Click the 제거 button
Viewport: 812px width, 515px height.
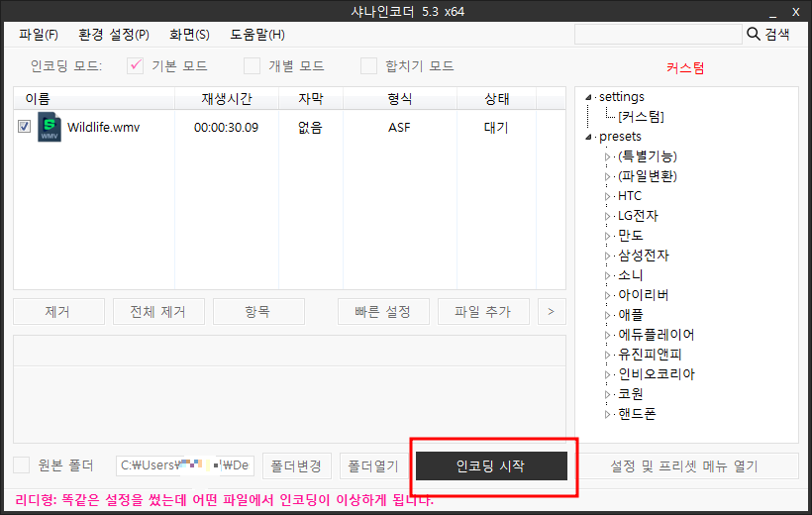tap(58, 311)
